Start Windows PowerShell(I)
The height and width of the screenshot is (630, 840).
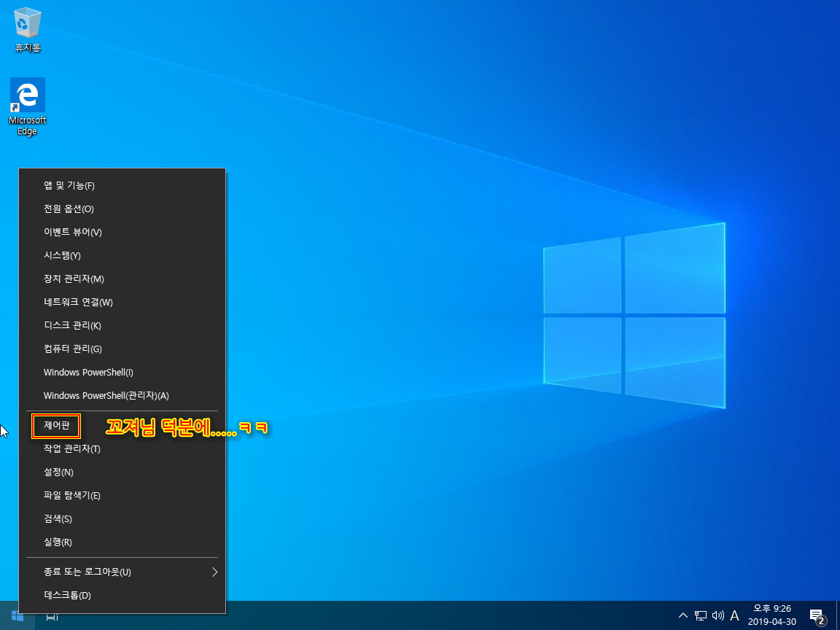(122, 372)
